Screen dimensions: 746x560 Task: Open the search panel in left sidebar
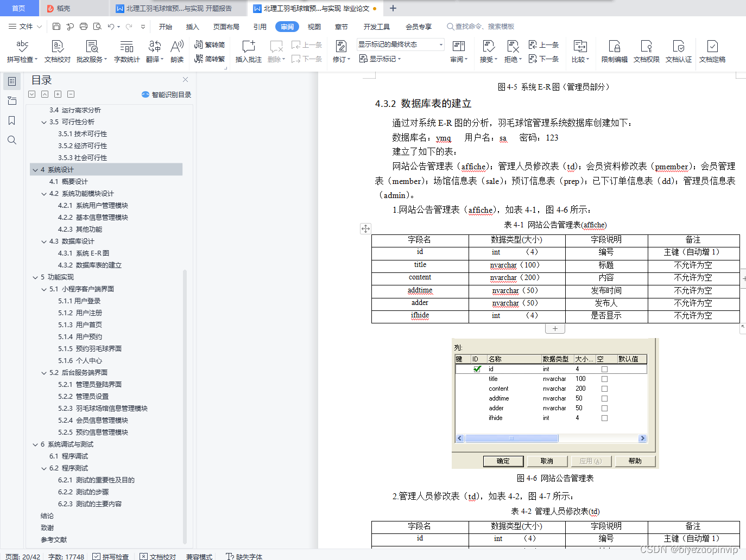tap(12, 140)
